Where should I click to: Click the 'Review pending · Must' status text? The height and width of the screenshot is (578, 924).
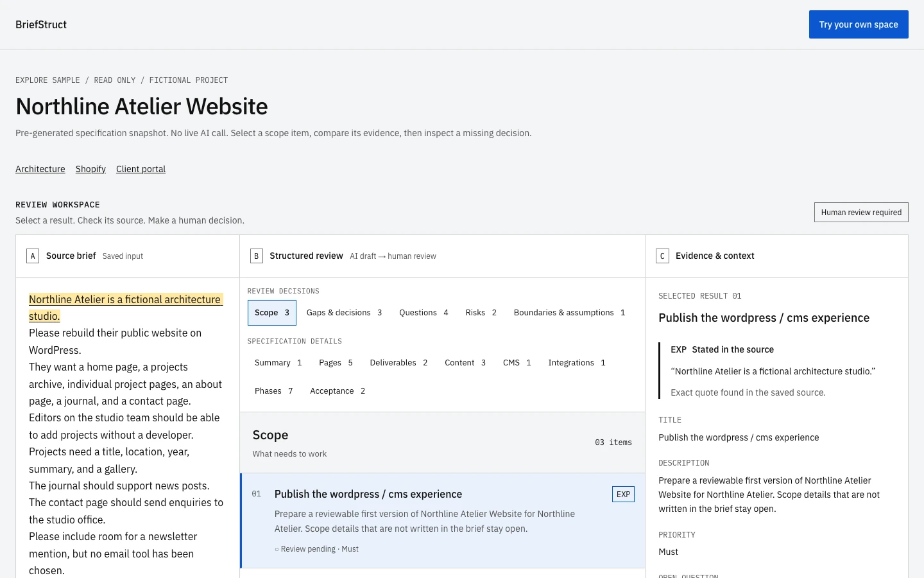316,549
